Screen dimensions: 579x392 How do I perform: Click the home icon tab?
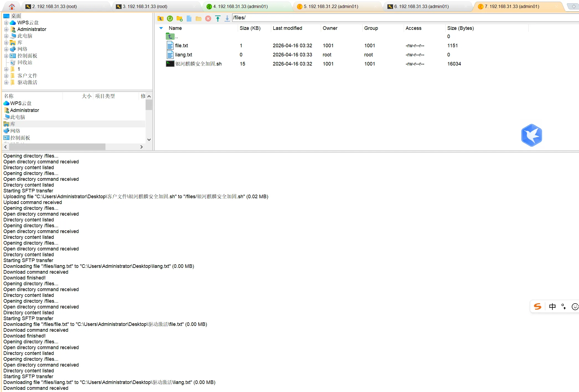pyautogui.click(x=12, y=6)
